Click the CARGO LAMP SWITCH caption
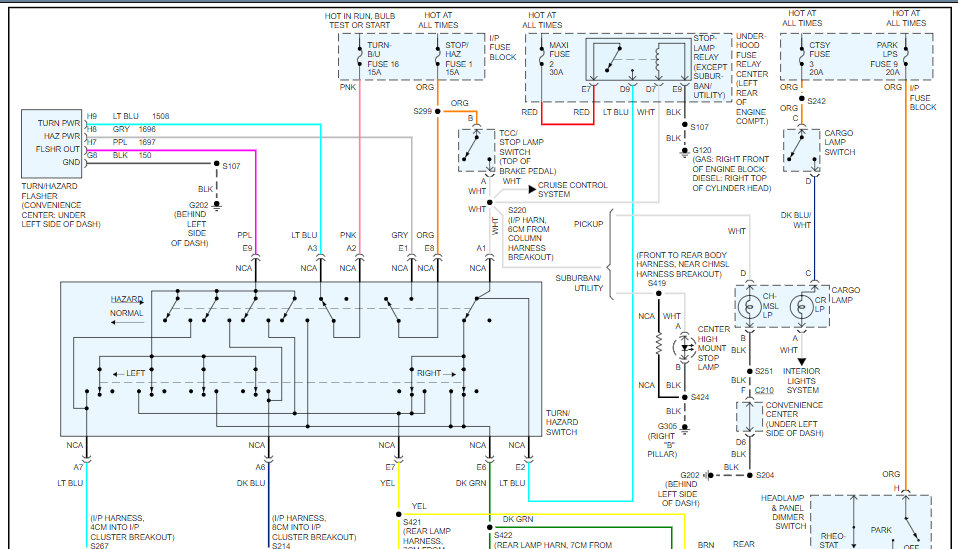 pyautogui.click(x=839, y=142)
